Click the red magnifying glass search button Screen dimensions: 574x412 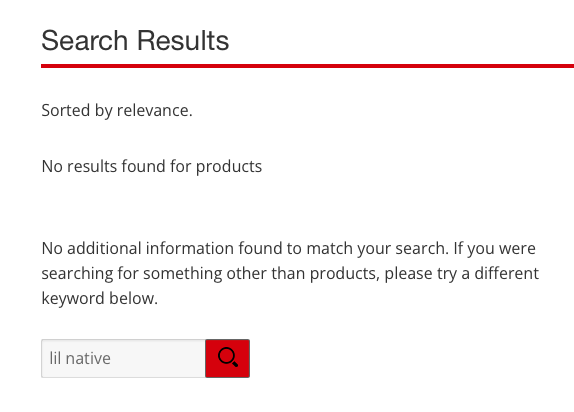[227, 358]
